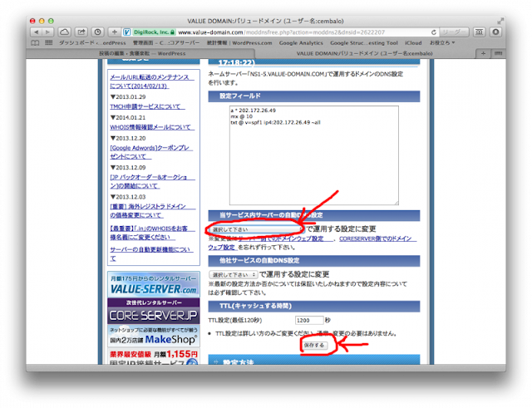Open WHOIS情報確認メールについて link

152,127
